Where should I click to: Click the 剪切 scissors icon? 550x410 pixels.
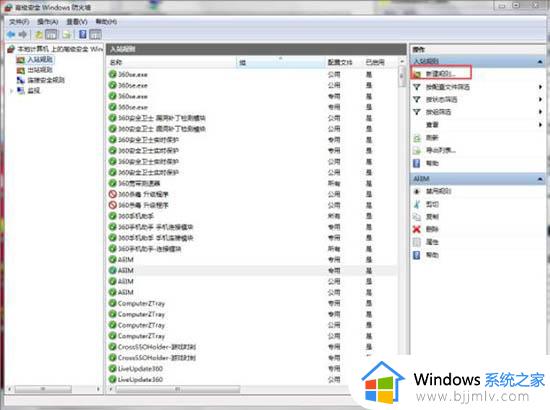tap(417, 204)
